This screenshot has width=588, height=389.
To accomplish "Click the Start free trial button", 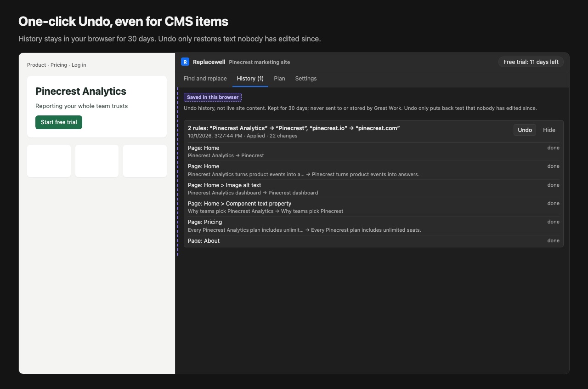I will pos(59,122).
